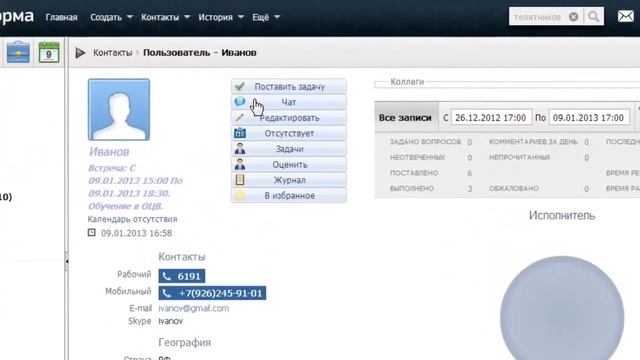This screenshot has height=360, width=640.
Task: Click the Иванов name link below avatar
Action: 109,152
